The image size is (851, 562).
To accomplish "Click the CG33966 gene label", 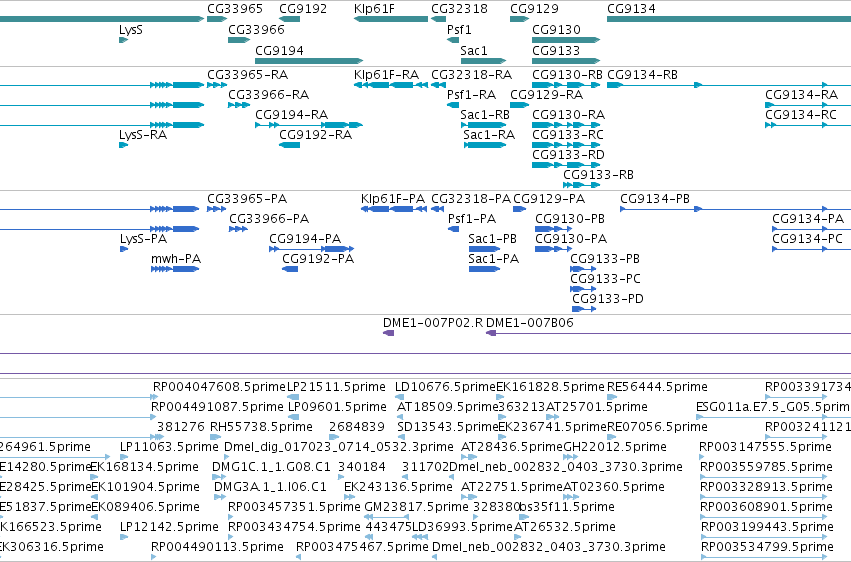I will click(256, 30).
